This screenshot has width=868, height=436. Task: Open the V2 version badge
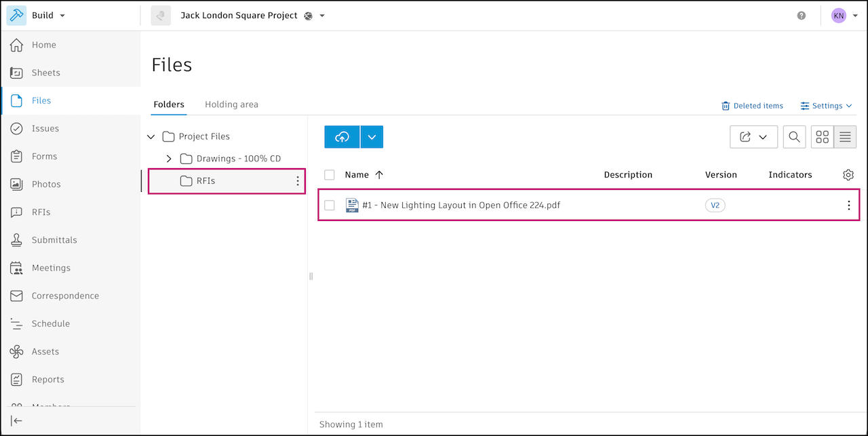pos(715,205)
